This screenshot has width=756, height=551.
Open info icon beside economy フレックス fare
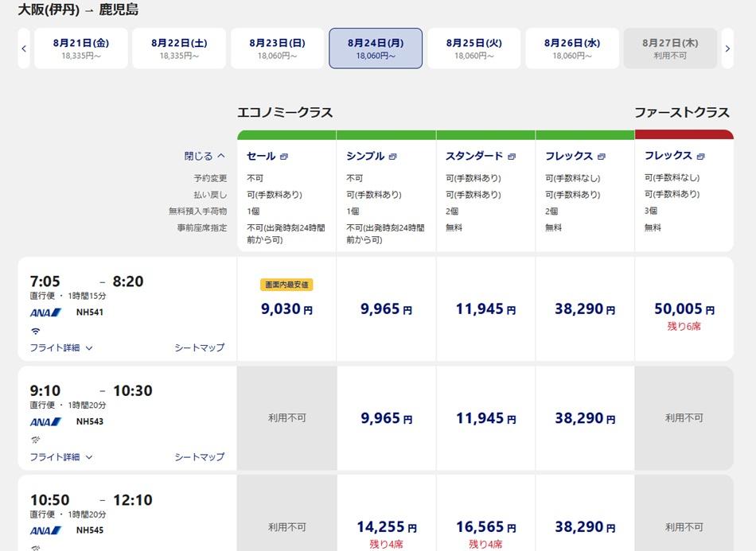pos(602,157)
